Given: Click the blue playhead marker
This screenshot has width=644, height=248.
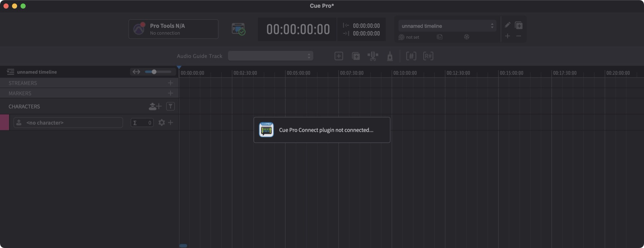Looking at the screenshot, I should [x=179, y=67].
